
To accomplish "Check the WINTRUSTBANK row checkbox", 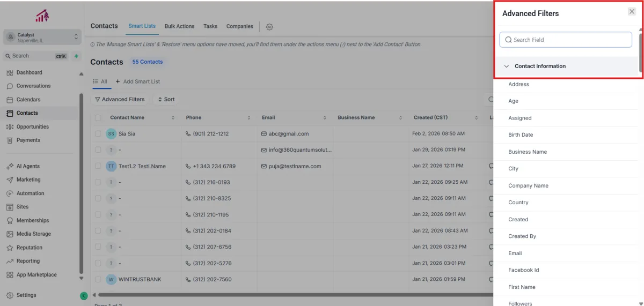I will click(98, 279).
